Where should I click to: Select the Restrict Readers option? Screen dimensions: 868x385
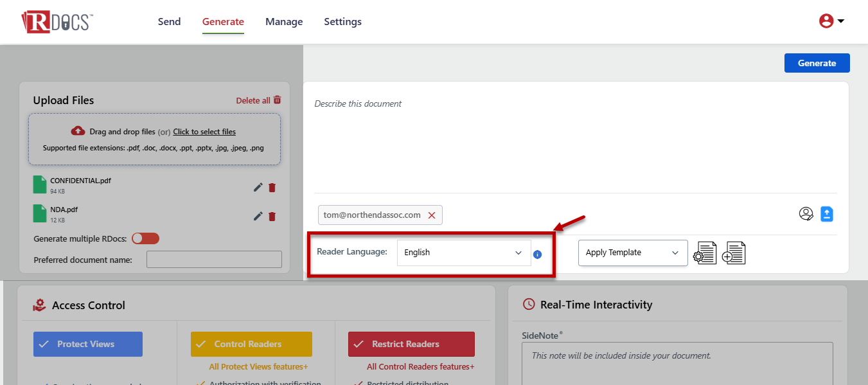[411, 344]
